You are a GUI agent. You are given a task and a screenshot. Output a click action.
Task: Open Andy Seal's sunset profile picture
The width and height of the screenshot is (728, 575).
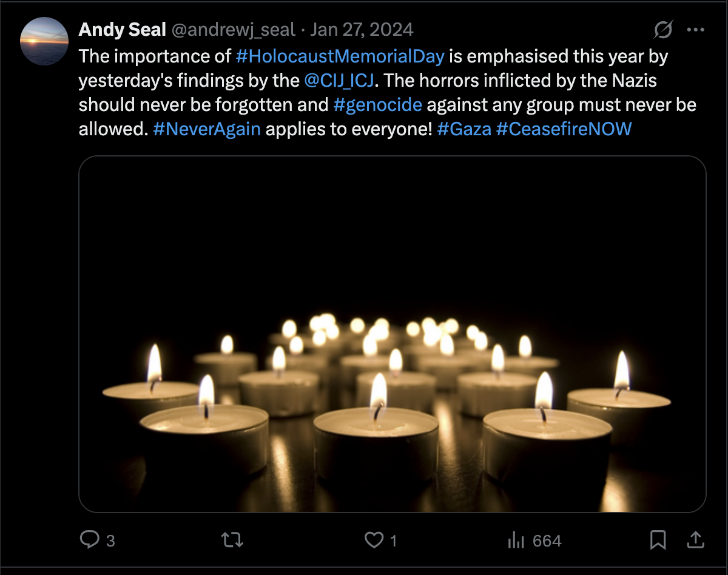click(x=44, y=41)
